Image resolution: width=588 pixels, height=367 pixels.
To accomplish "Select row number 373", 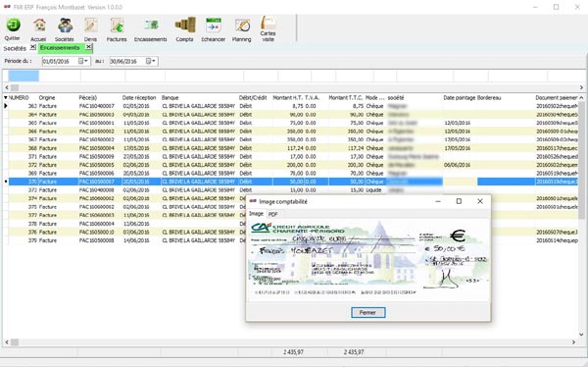I will (x=292, y=190).
